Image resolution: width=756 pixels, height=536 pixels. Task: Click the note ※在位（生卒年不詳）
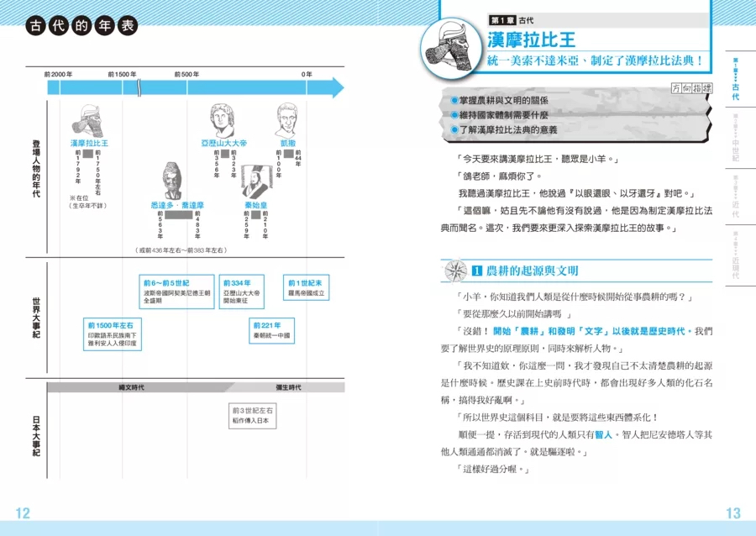[x=87, y=202]
